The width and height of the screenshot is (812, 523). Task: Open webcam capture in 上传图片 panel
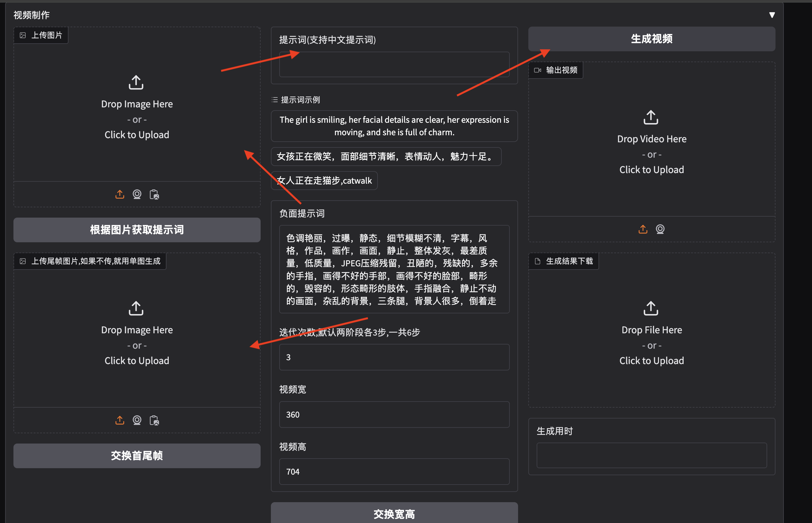[137, 194]
